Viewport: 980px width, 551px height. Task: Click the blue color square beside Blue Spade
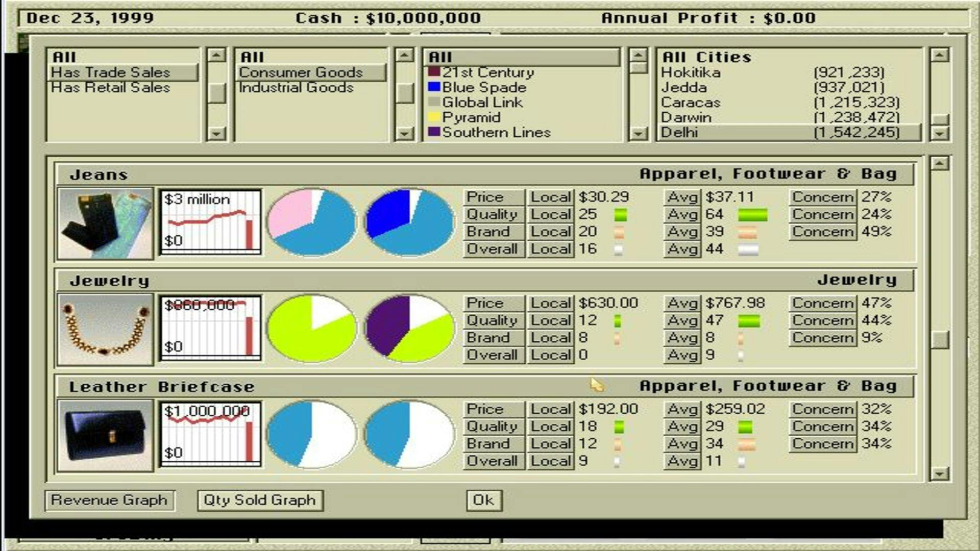click(434, 87)
